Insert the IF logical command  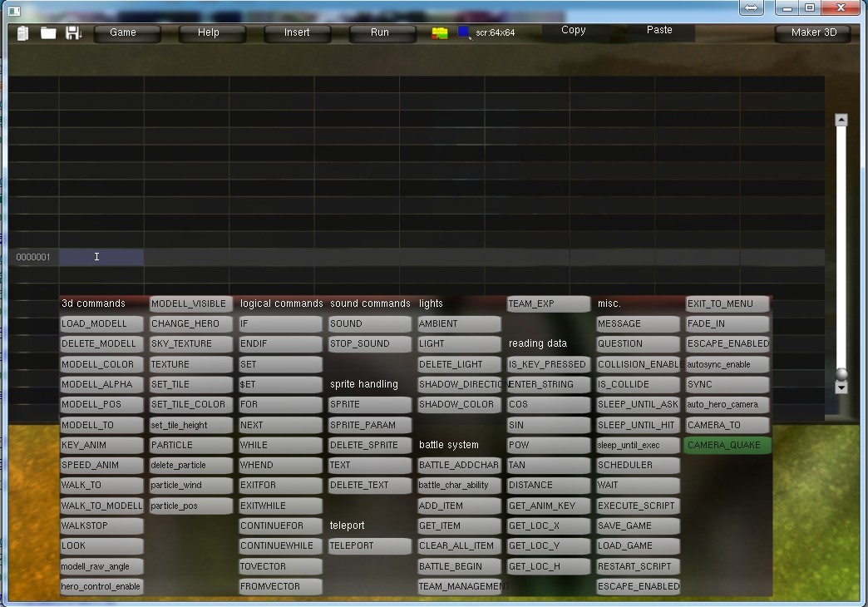[280, 324]
